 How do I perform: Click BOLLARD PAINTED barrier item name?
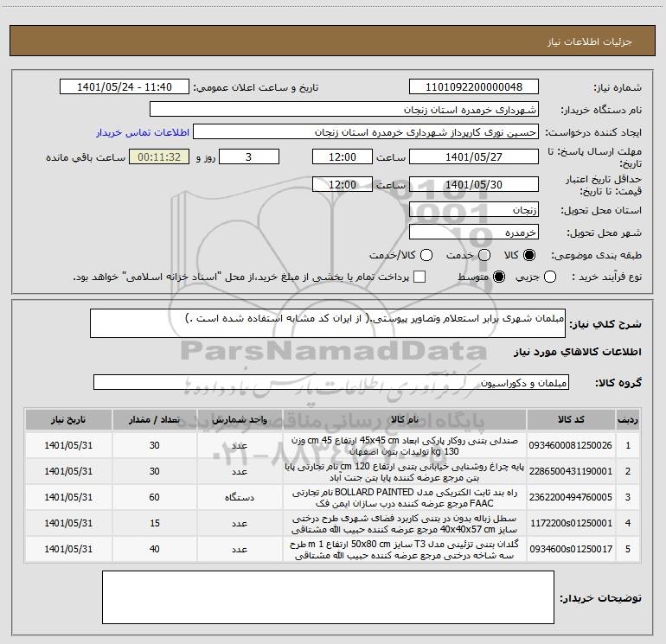click(x=405, y=498)
